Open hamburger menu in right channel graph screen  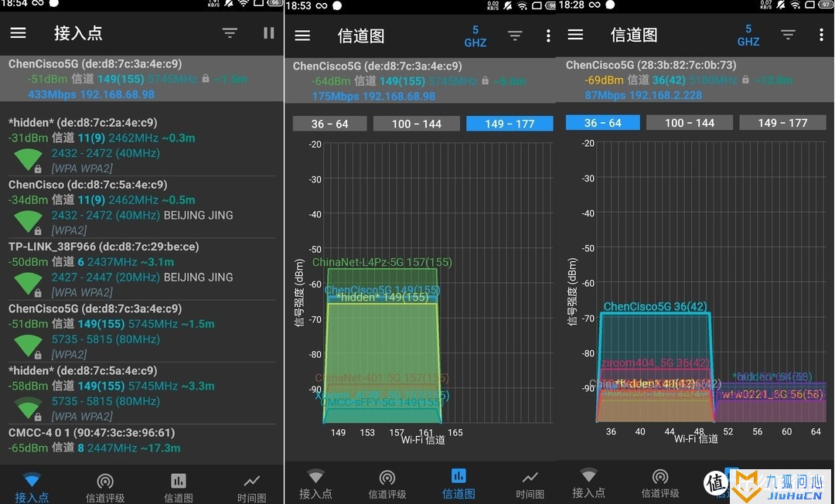pyautogui.click(x=575, y=35)
